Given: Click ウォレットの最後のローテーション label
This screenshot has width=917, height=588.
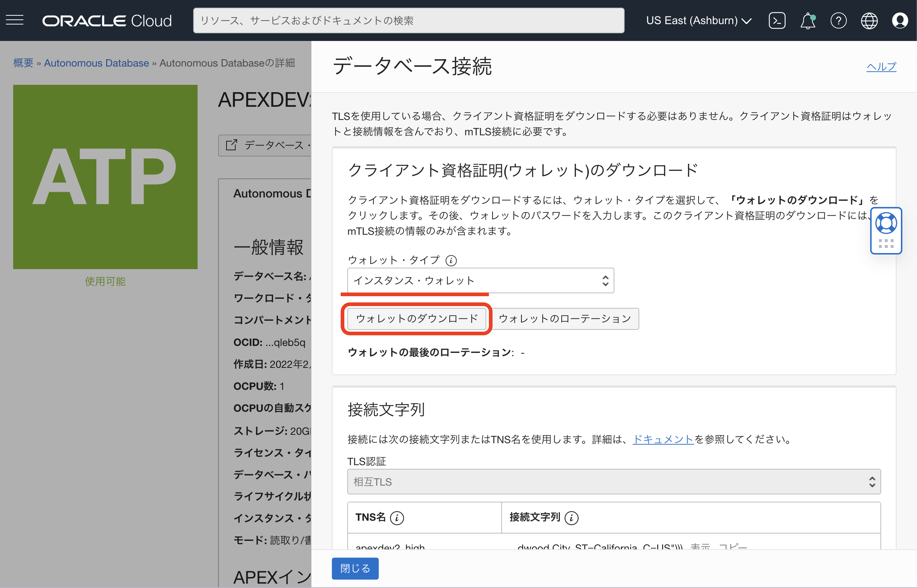Looking at the screenshot, I should point(430,353).
